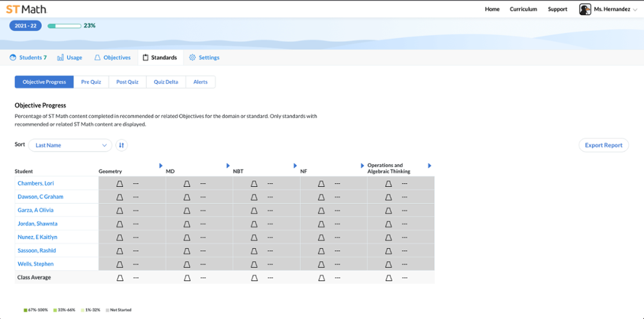Click Lori Chambers' Geometry progress icon

[x=119, y=184]
